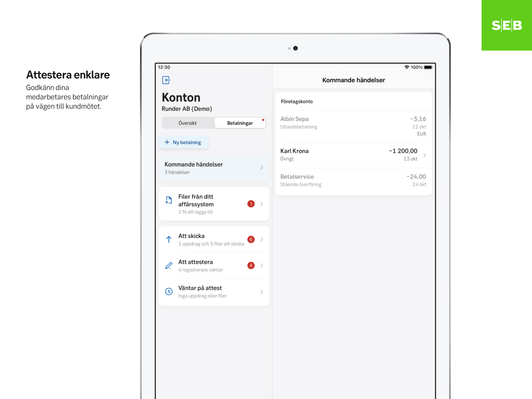Expand Väntar på attest chevron
This screenshot has height=399, width=532.
pos(262,292)
